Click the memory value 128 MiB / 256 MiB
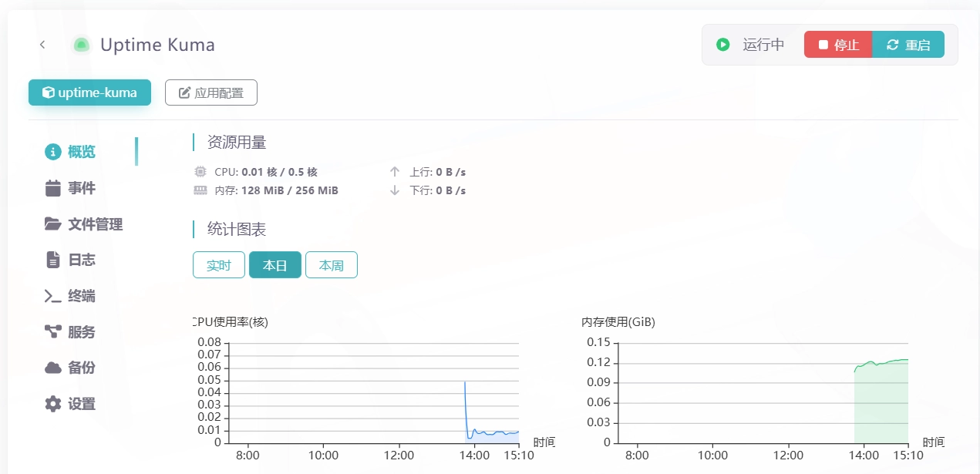The height and width of the screenshot is (474, 980). point(290,190)
